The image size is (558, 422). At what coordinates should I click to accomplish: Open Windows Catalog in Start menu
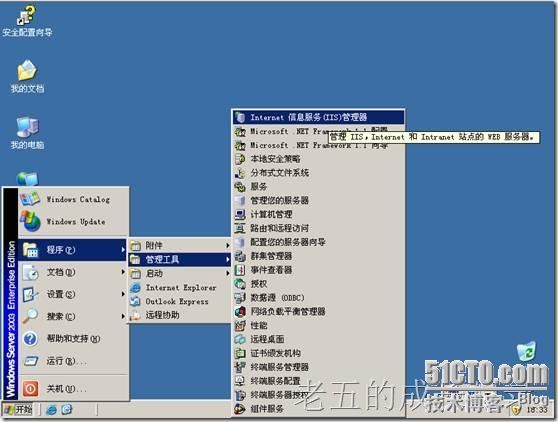click(x=73, y=199)
